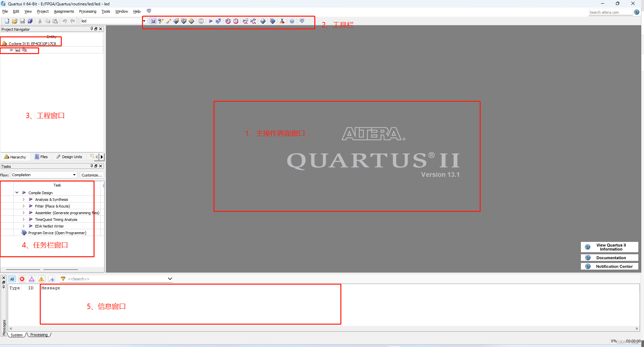Viewport: 644px width, 347px height.
Task: Toggle the All messages filter
Action: 12,279
